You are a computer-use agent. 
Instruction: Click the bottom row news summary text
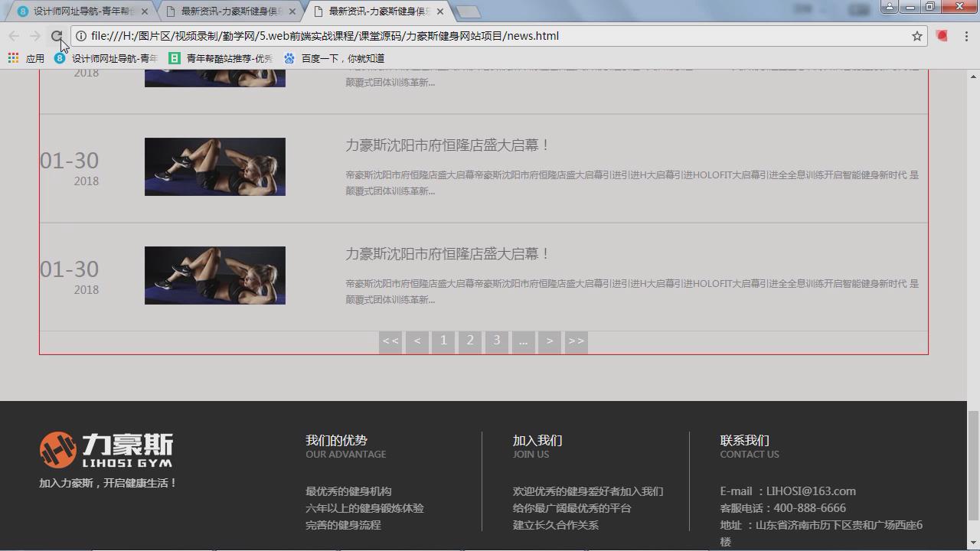click(632, 292)
